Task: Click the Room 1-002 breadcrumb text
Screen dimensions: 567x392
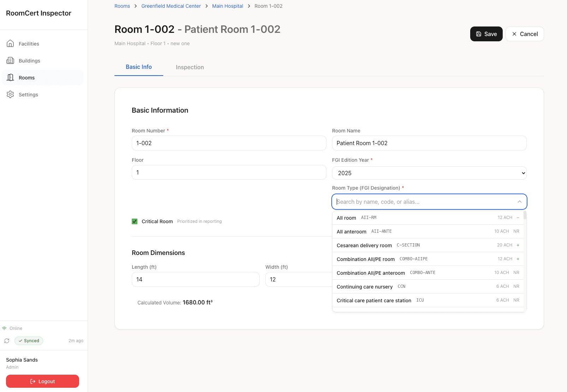Action: (x=268, y=6)
